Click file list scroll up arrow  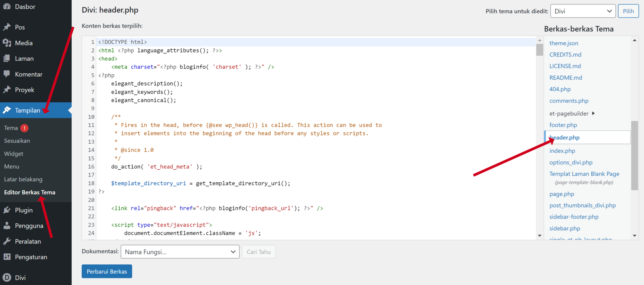click(x=634, y=40)
